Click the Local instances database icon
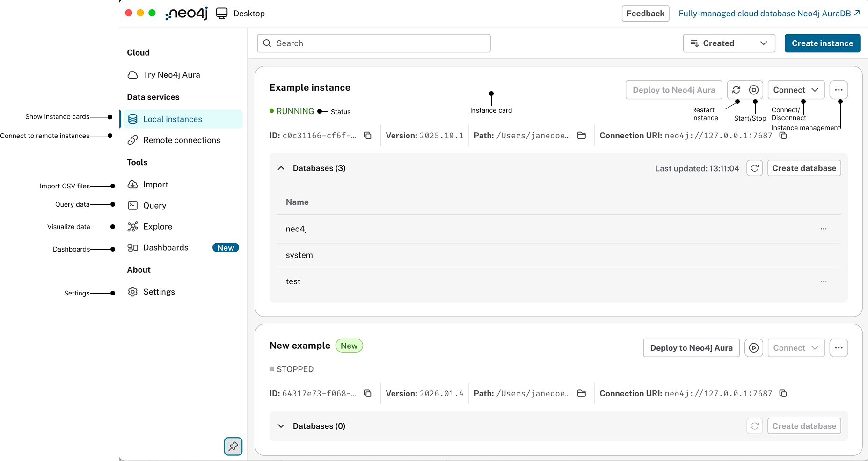 133,119
